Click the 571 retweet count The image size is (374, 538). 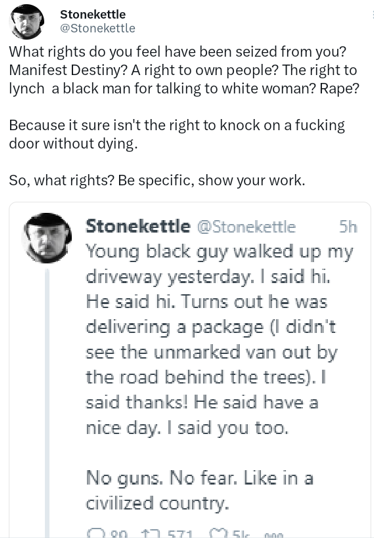pyautogui.click(x=180, y=534)
